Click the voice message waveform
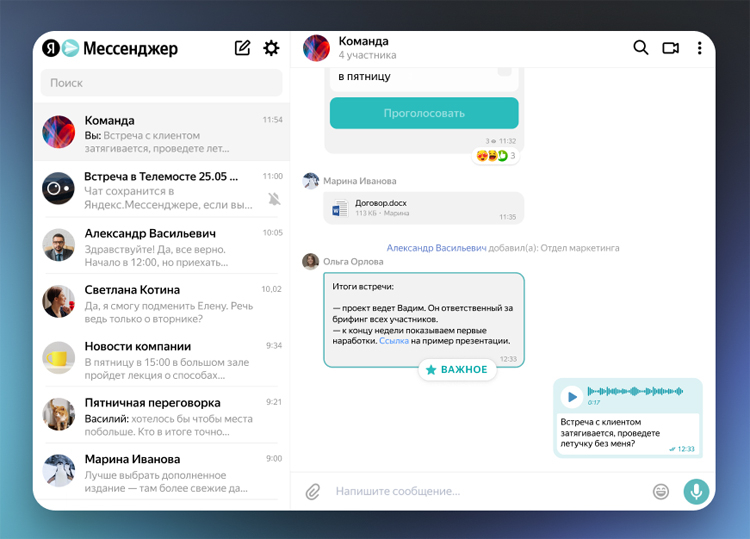 pyautogui.click(x=635, y=391)
